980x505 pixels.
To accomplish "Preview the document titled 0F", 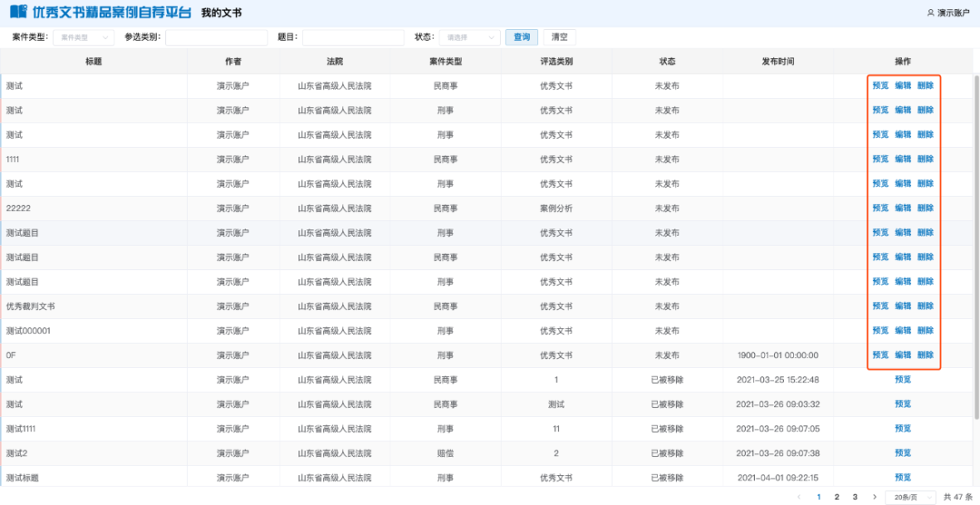I will pyautogui.click(x=880, y=354).
